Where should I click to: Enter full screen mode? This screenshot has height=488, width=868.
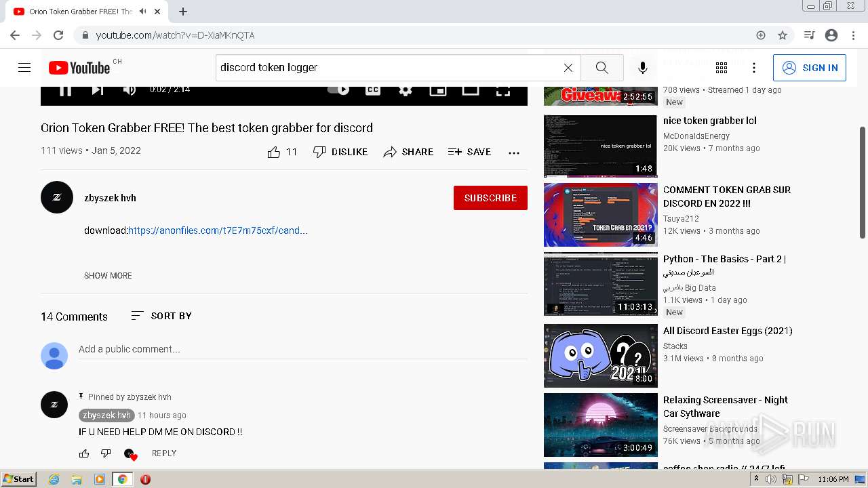(x=503, y=89)
